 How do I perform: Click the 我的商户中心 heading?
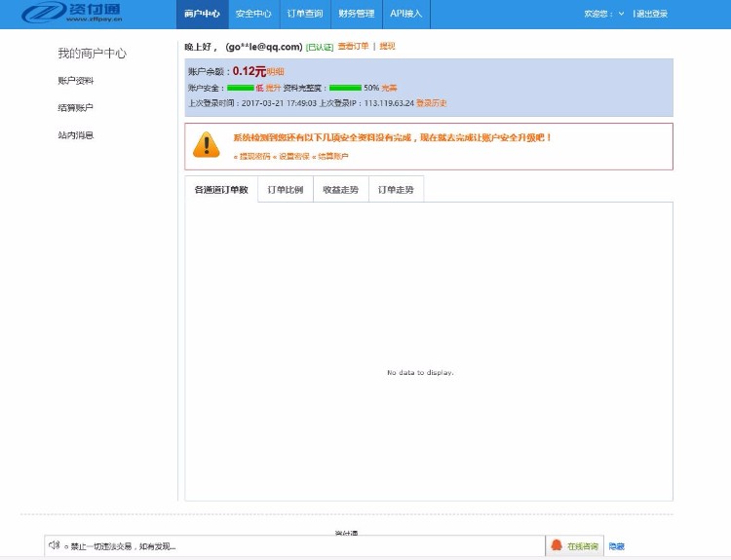(x=92, y=54)
